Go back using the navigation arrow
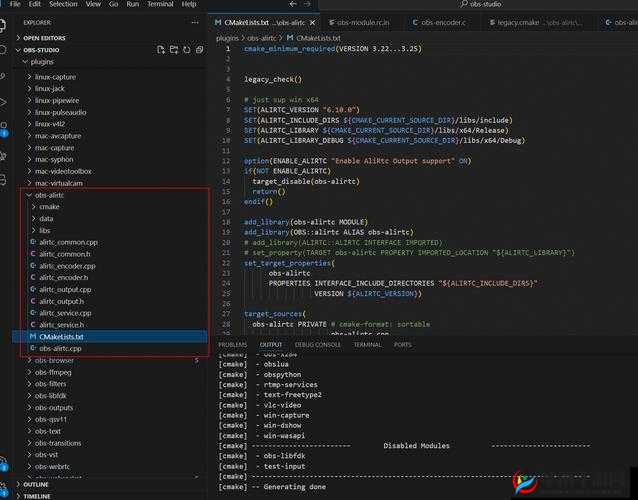Viewport: 638px width, 500px height. point(293,4)
